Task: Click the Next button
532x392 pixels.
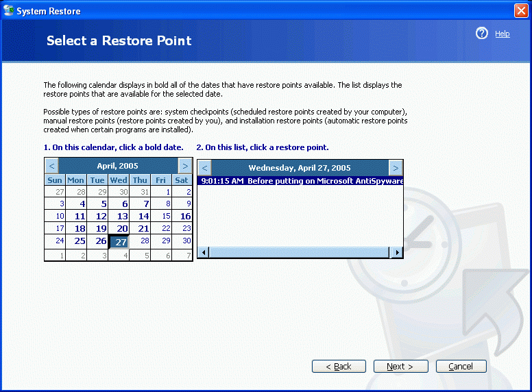Action: [x=400, y=366]
